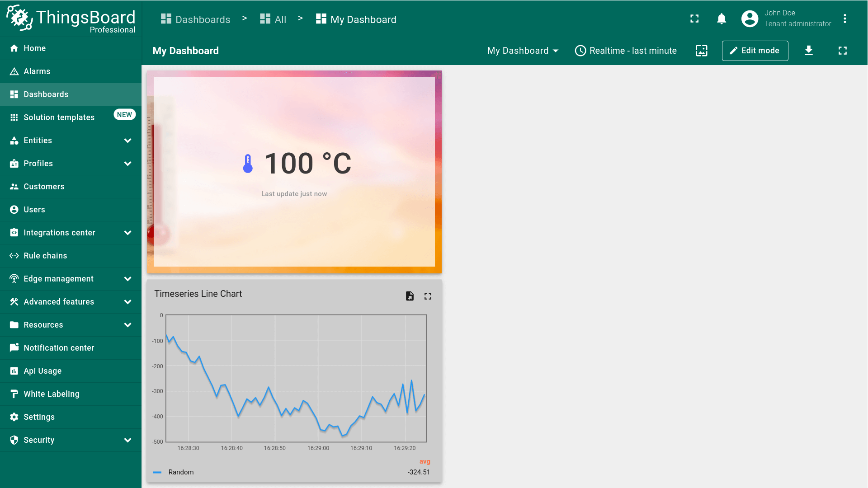
Task: Click the Integrations center icon
Action: coord(14,233)
